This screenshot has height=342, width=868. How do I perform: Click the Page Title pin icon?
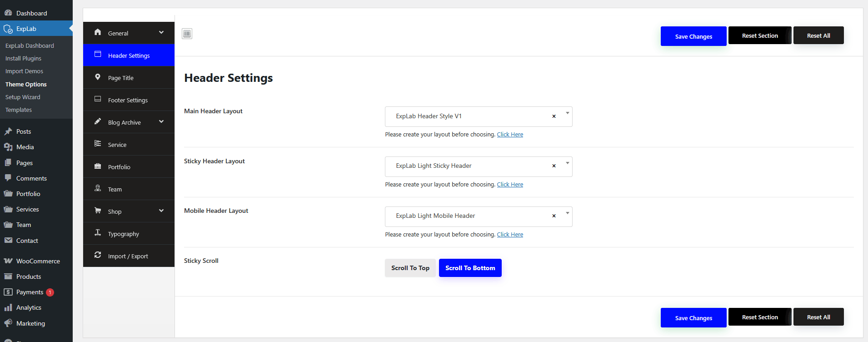[98, 77]
